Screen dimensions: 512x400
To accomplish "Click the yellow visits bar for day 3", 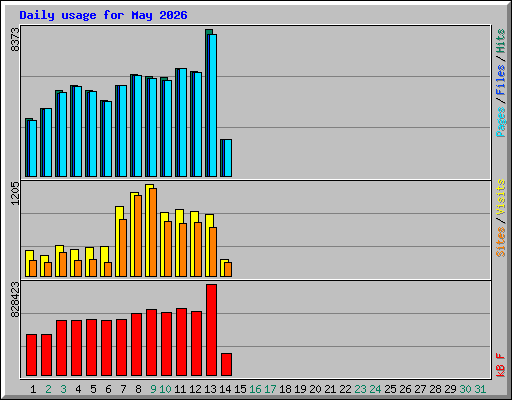I will [58, 261].
